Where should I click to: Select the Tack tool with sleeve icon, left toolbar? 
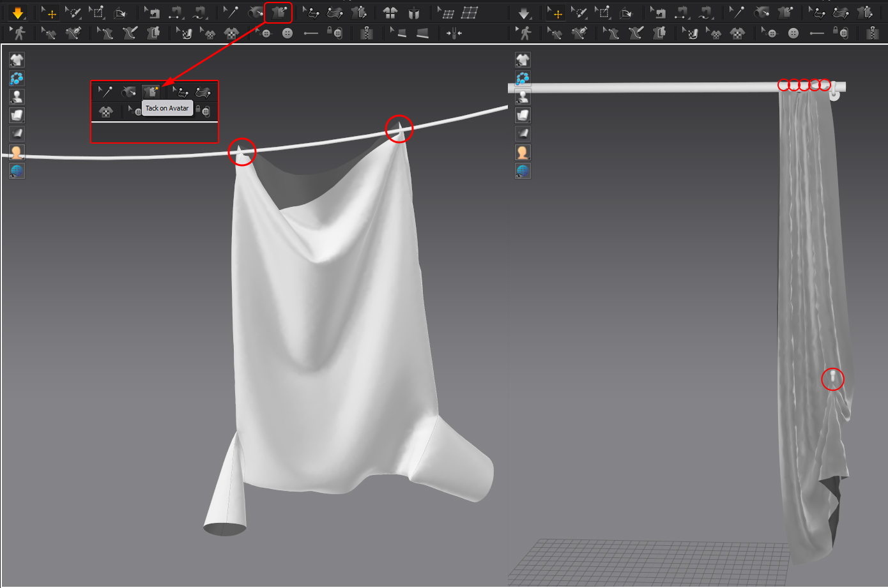pyautogui.click(x=255, y=12)
